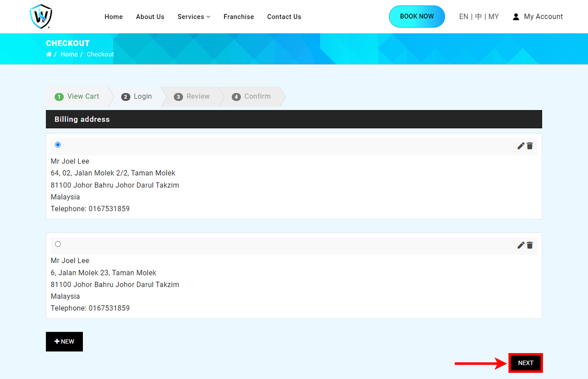Open the Contact Us page

[284, 17]
